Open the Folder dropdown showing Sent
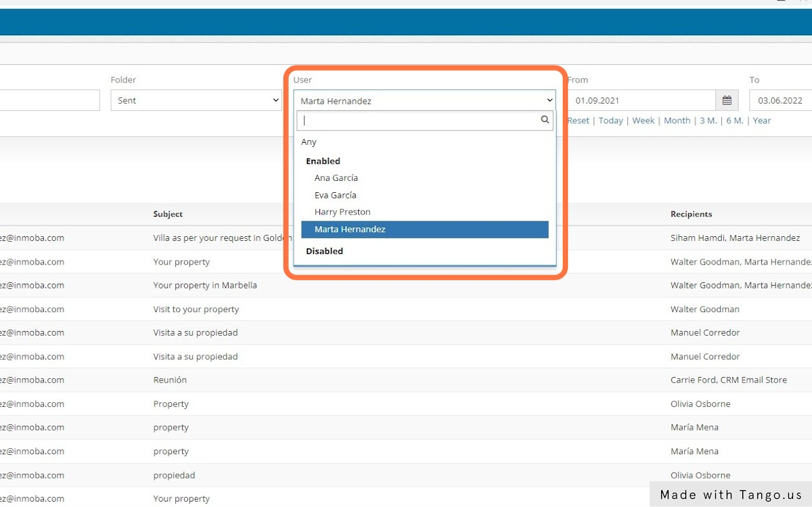812x507 pixels. point(196,100)
